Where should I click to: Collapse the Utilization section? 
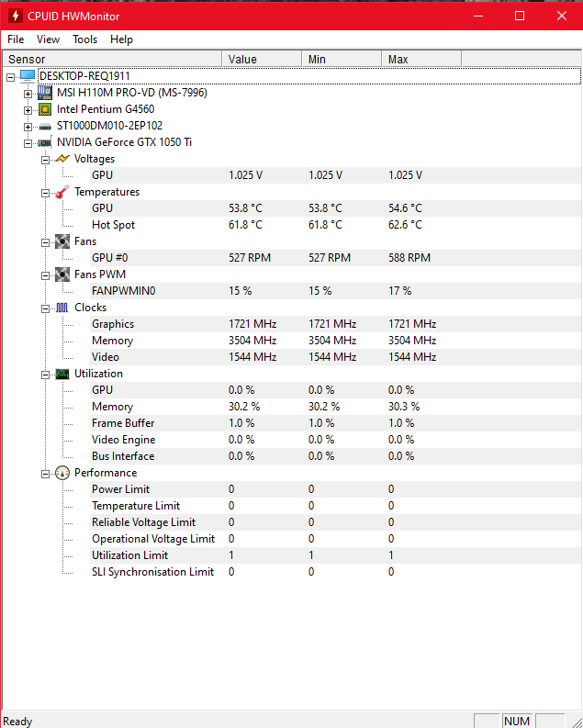point(45,374)
